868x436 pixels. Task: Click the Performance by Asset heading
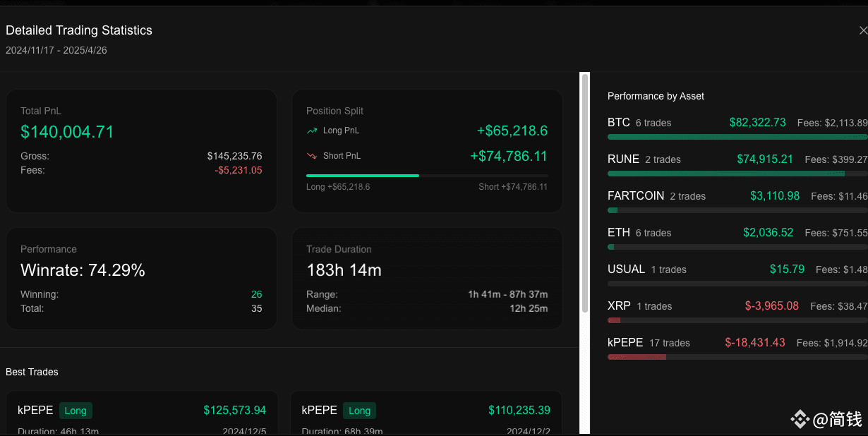click(x=656, y=96)
